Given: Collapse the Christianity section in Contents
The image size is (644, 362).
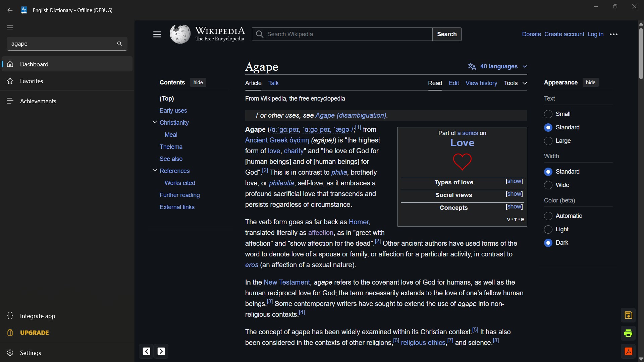Looking at the screenshot, I should tap(155, 122).
